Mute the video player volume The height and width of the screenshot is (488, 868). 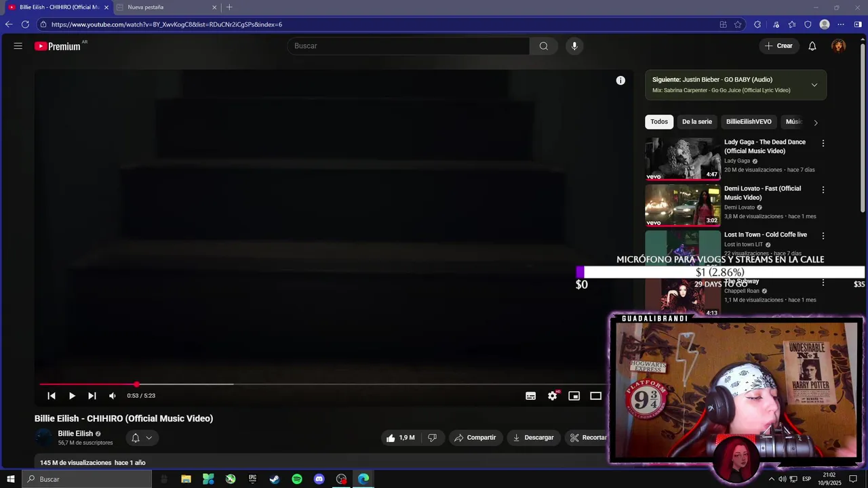click(x=113, y=396)
